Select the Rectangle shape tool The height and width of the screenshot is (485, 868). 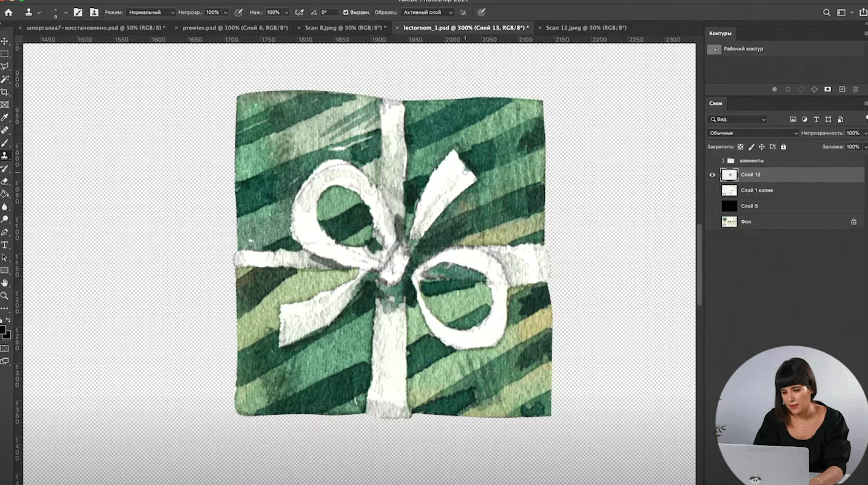(x=5, y=270)
